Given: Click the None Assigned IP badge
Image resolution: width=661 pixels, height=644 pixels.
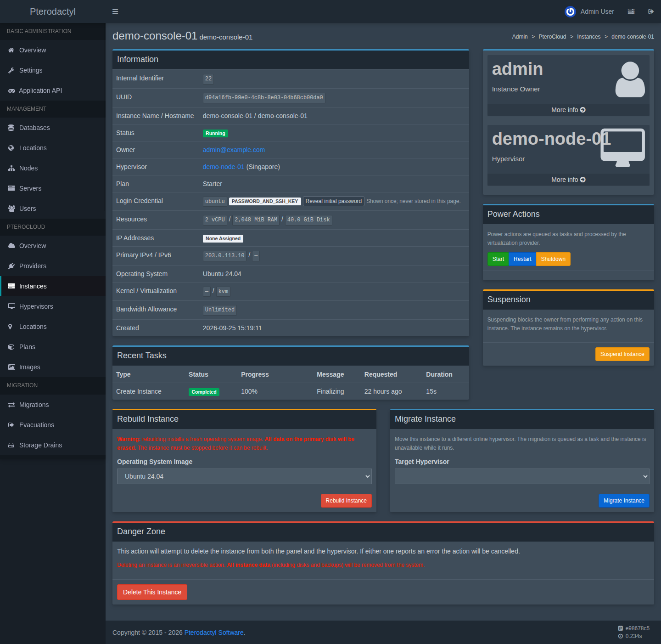Looking at the screenshot, I should point(223,238).
